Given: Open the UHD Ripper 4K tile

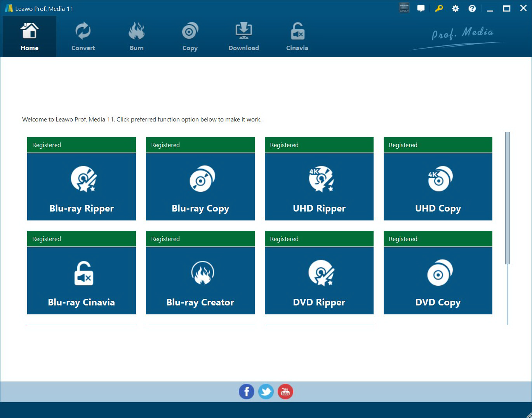Looking at the screenshot, I should pos(319,187).
